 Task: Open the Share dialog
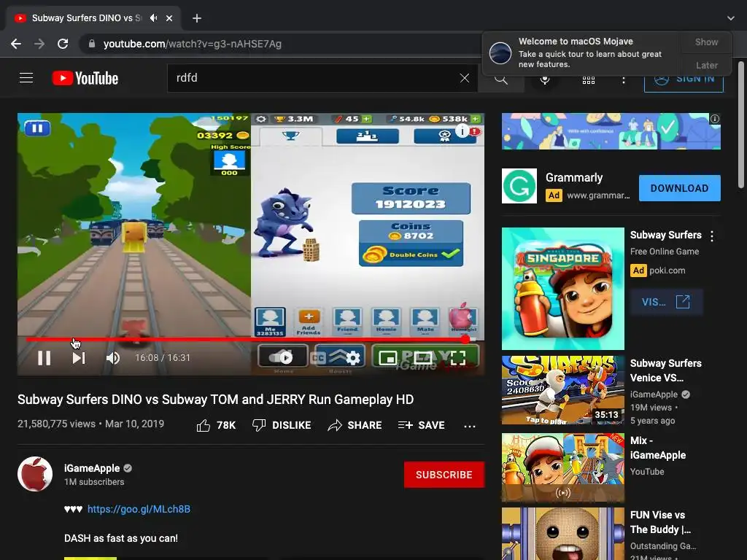click(355, 425)
